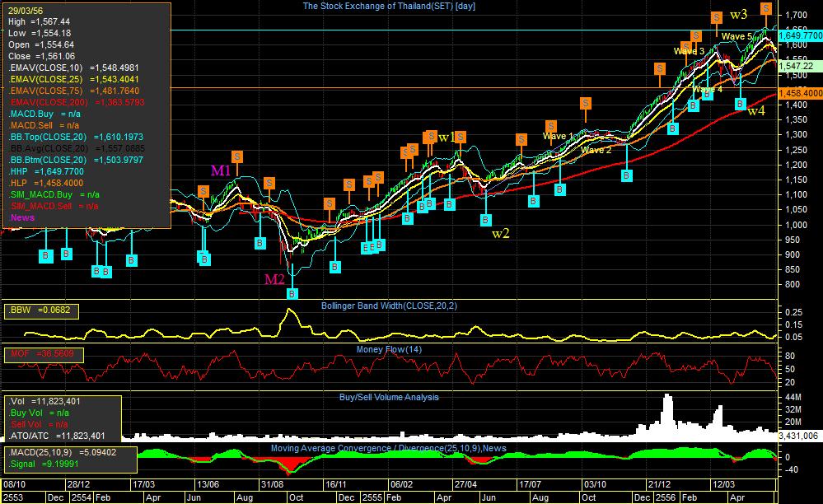
Task: Click the BB.Top(CLOSE,20) legend entry
Action: pyautogui.click(x=76, y=137)
